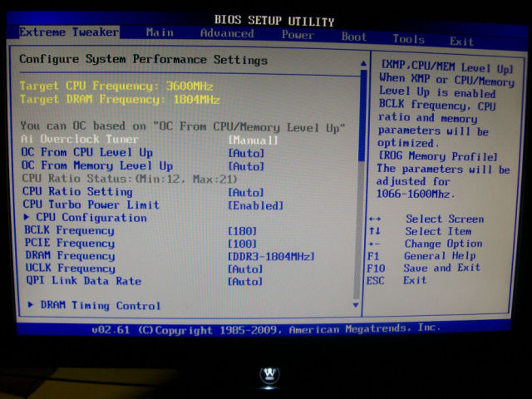
Task: Select CPU Turbo Power Limit item
Action: [x=91, y=204]
